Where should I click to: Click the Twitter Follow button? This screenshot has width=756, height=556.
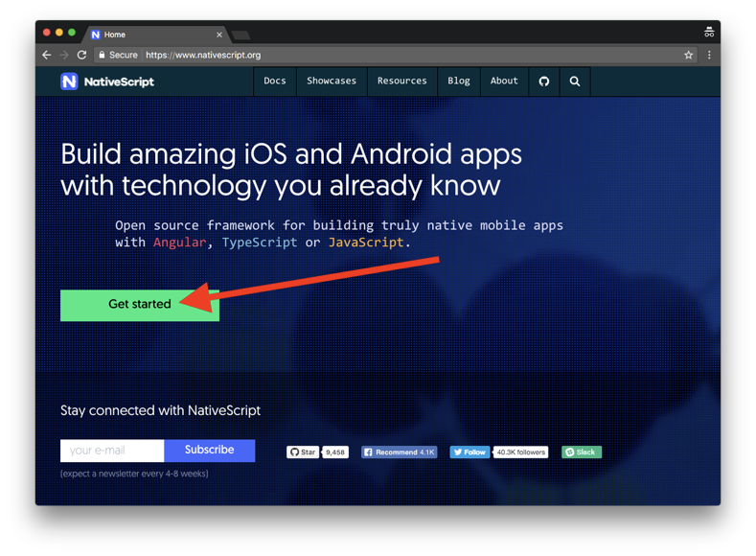tap(470, 452)
